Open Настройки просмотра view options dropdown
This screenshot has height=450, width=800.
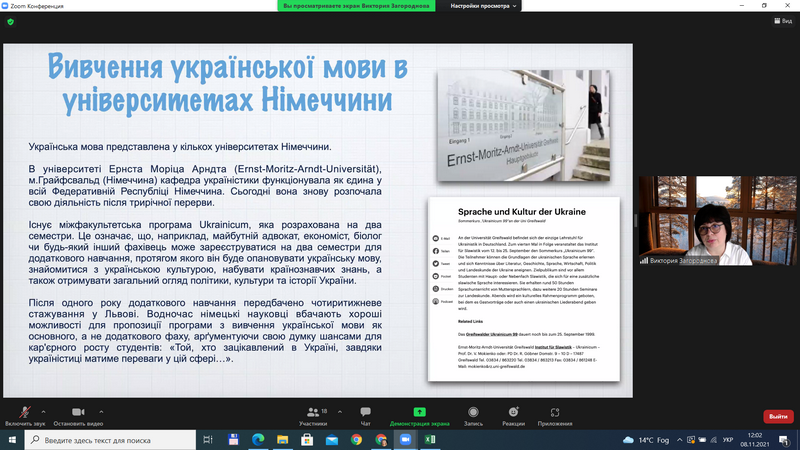(483, 6)
